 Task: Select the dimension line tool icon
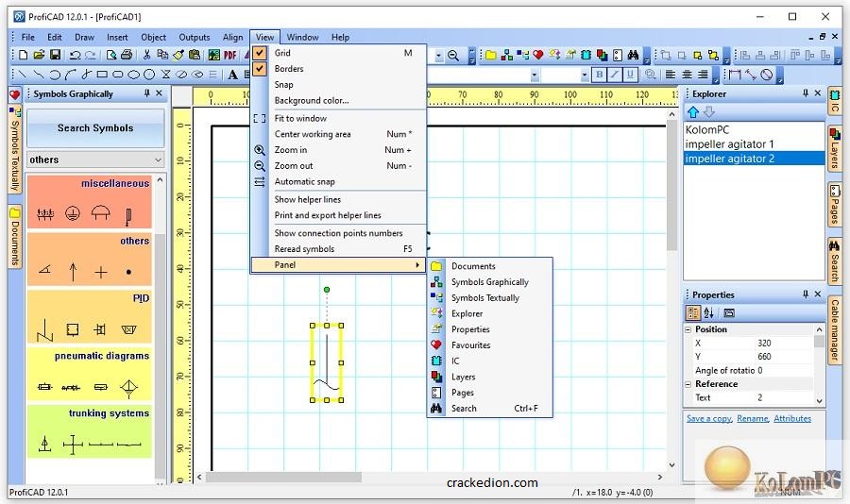(x=735, y=75)
